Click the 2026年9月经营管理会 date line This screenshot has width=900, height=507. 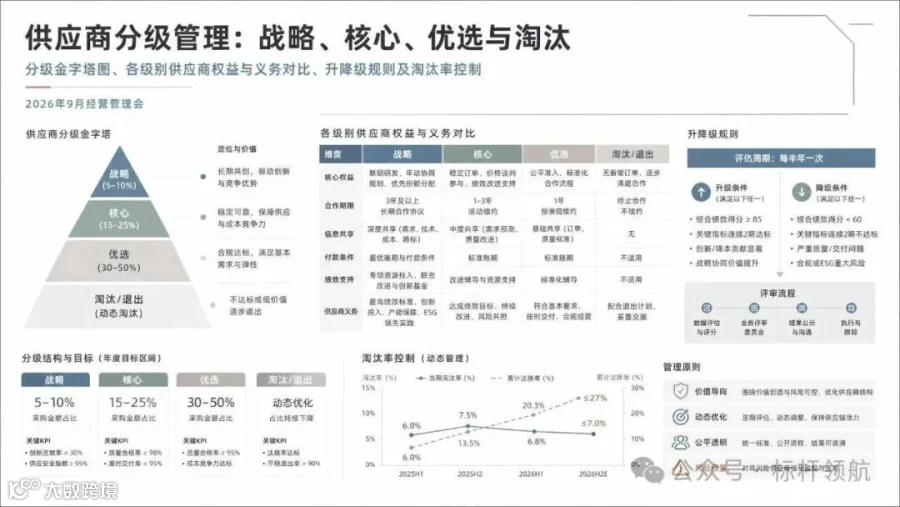click(84, 104)
